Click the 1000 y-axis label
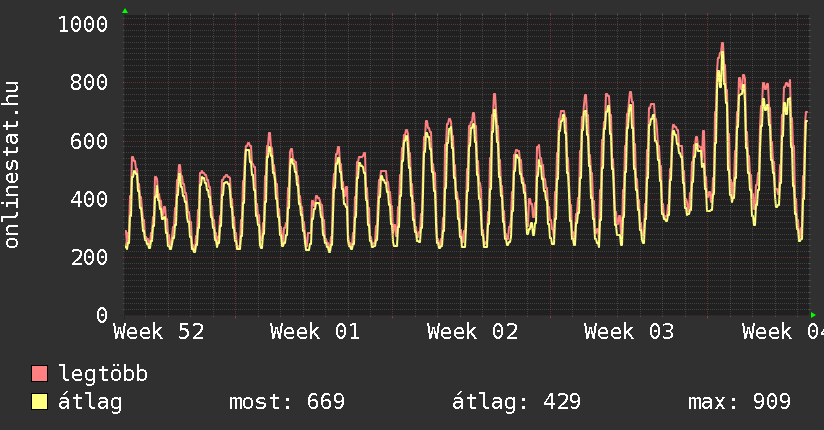 [82, 24]
